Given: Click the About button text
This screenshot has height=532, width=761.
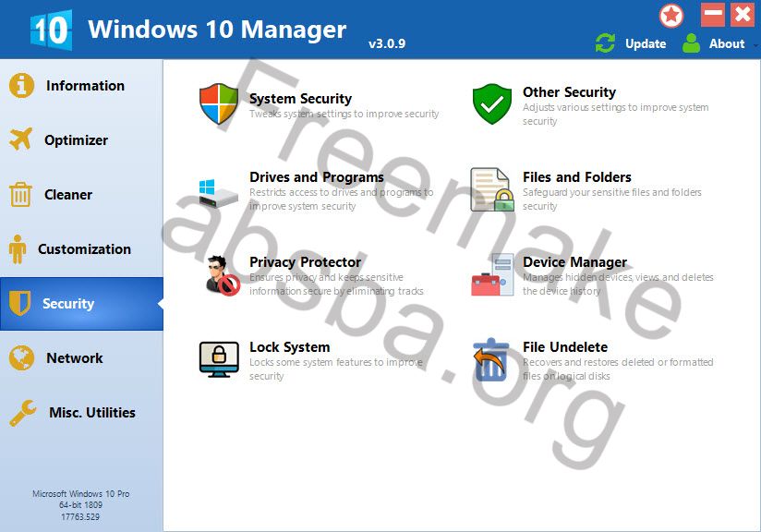Looking at the screenshot, I should (727, 43).
